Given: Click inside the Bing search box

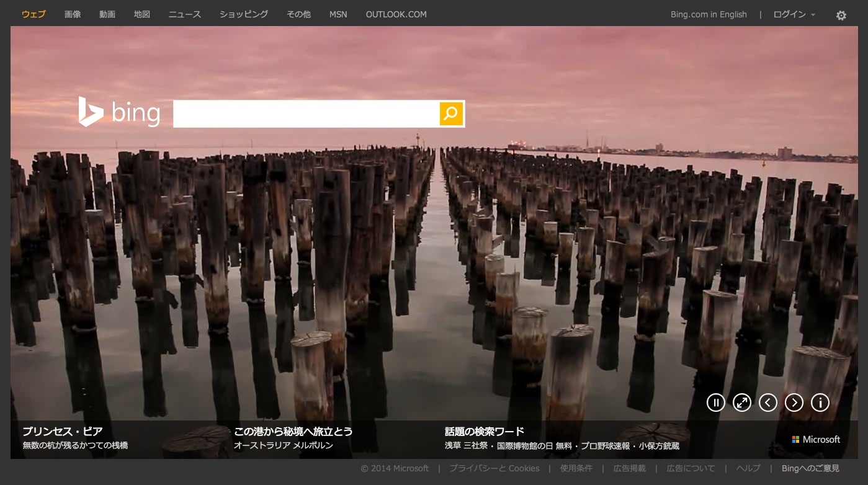Looking at the screenshot, I should (x=306, y=113).
